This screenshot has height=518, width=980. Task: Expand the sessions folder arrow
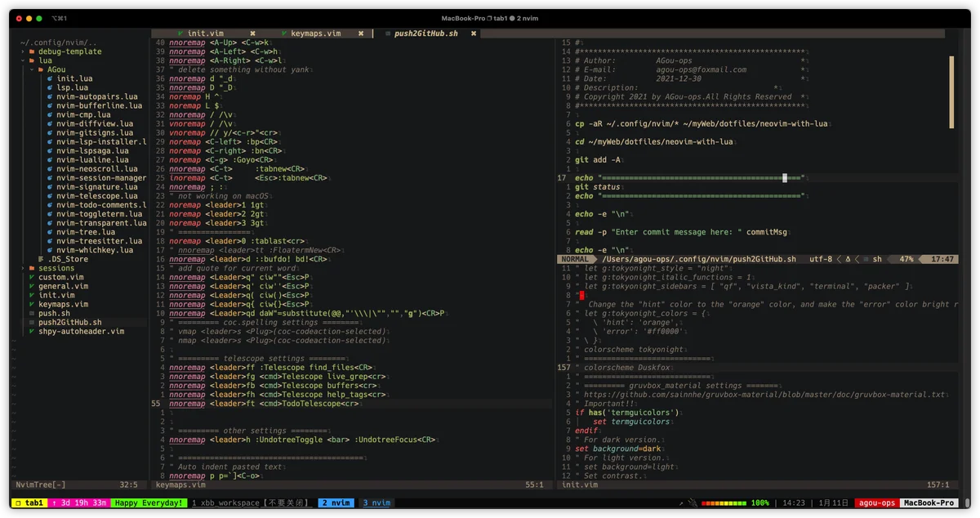pyautogui.click(x=23, y=268)
